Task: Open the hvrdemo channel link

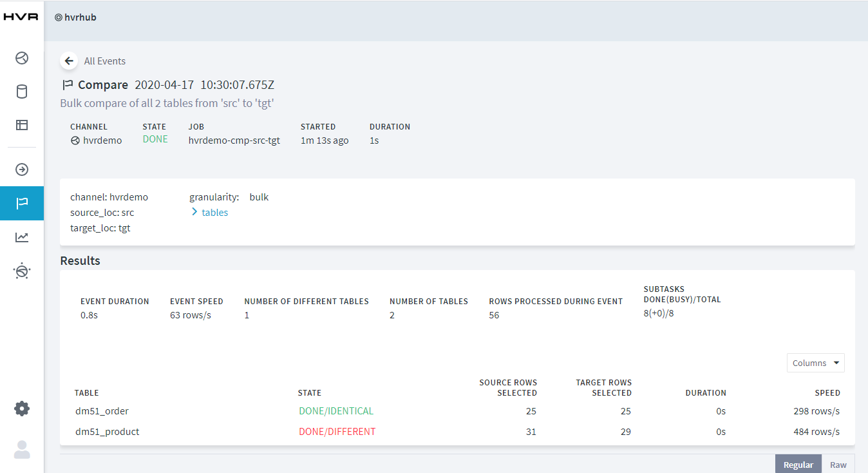Action: 102,140
